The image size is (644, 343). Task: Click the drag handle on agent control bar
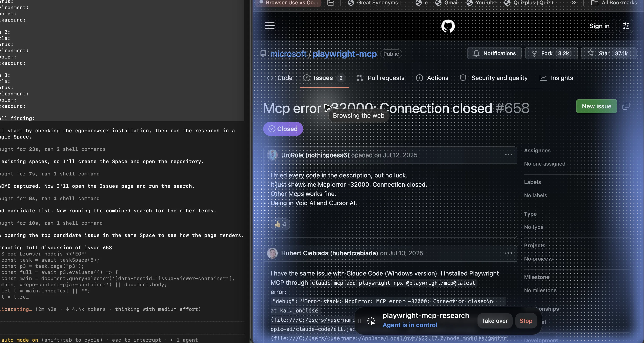point(359,321)
